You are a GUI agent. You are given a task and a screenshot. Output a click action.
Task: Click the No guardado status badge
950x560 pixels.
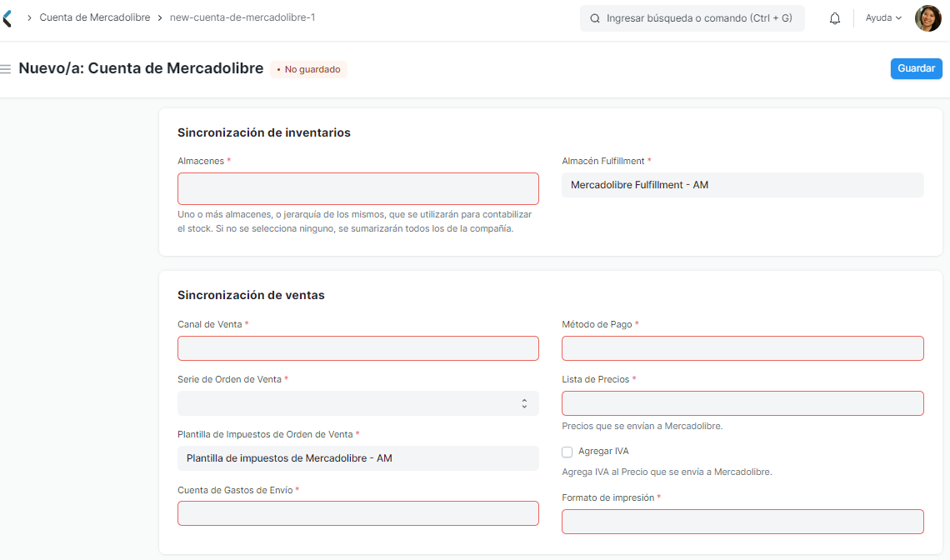pyautogui.click(x=308, y=69)
